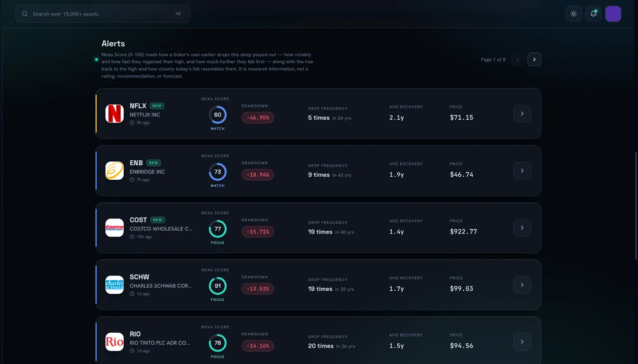Open ENB alert details chevron
The height and width of the screenshot is (364, 638).
click(522, 171)
